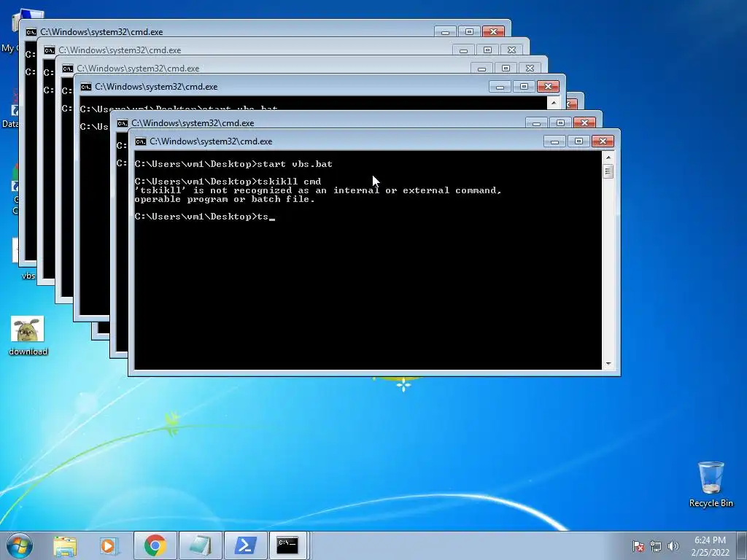Minimize the rearmost cmd.exe window

445,31
